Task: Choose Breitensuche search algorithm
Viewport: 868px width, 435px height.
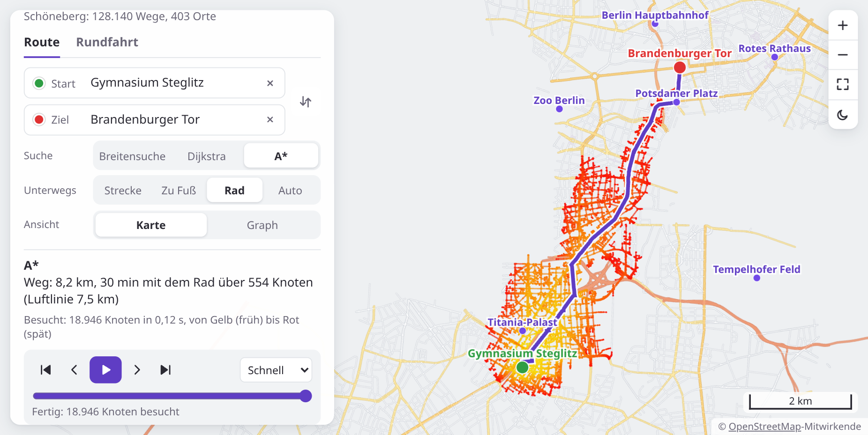Action: 132,156
